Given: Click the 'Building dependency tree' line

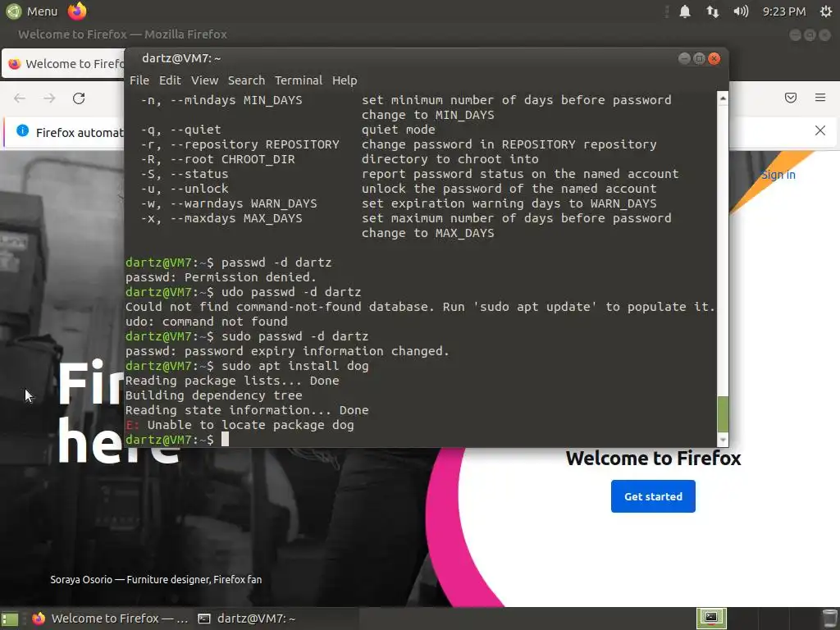Looking at the screenshot, I should pyautogui.click(x=214, y=396).
